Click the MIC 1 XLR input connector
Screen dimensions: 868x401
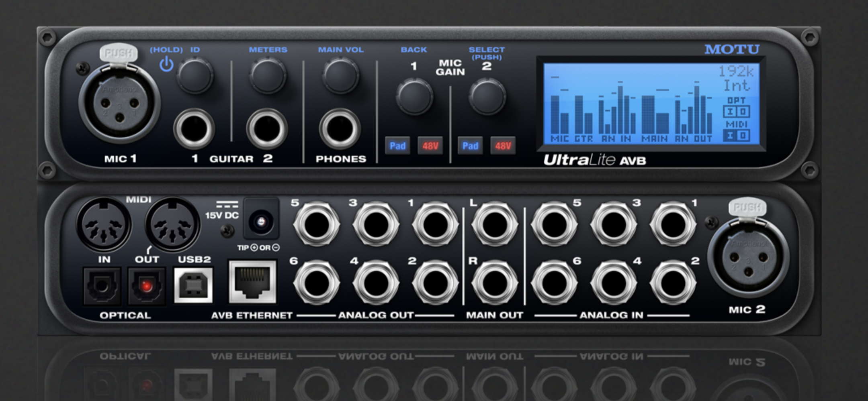[120, 104]
